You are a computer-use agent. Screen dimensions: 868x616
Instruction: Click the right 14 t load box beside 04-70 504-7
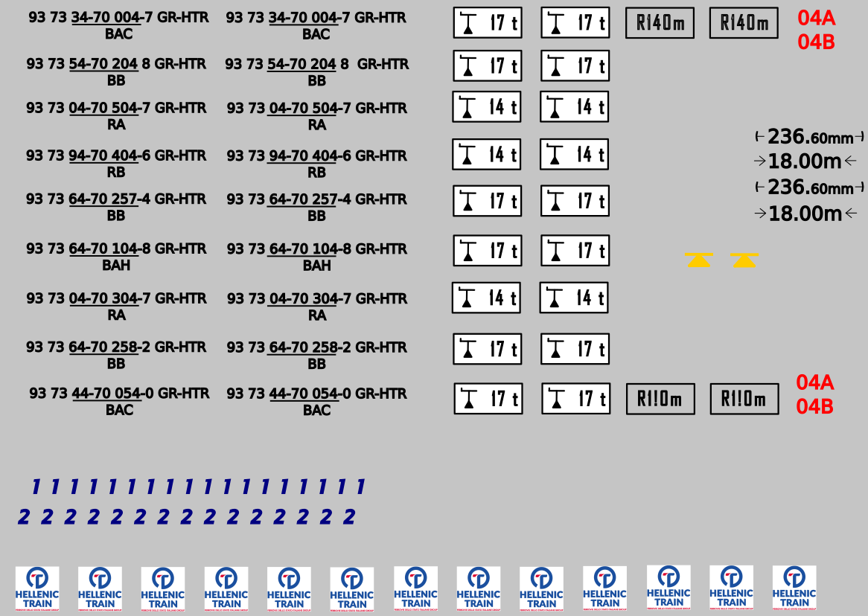pyautogui.click(x=574, y=106)
